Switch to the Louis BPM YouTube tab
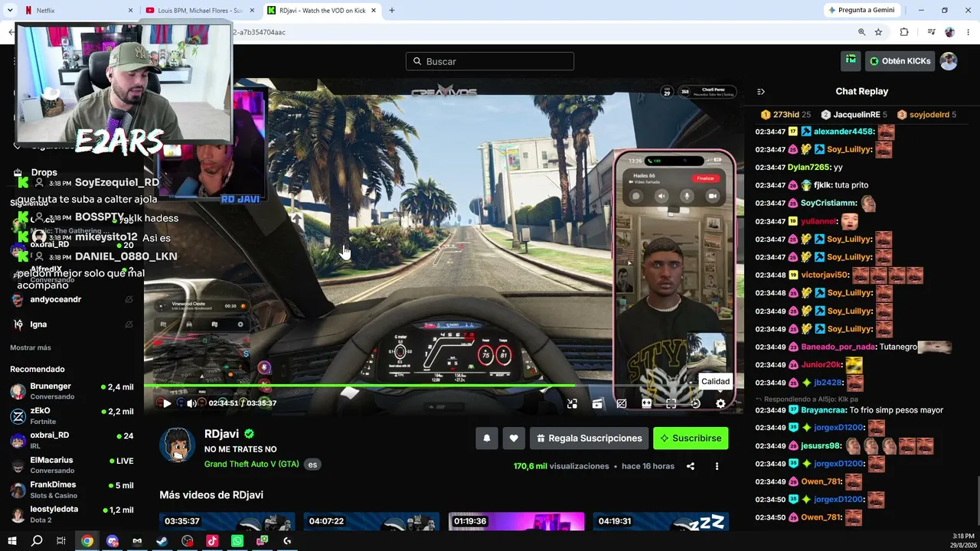Screen dimensions: 980x551 pyautogui.click(x=199, y=11)
